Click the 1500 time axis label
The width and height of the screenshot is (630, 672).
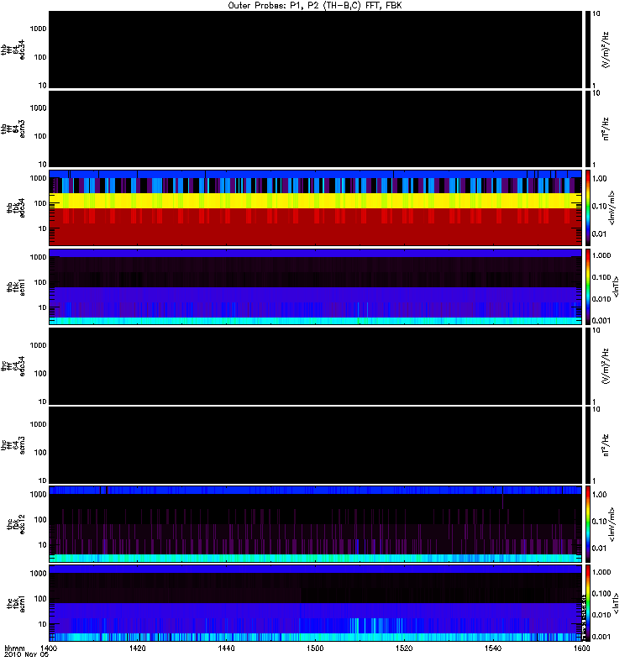pyautogui.click(x=315, y=648)
